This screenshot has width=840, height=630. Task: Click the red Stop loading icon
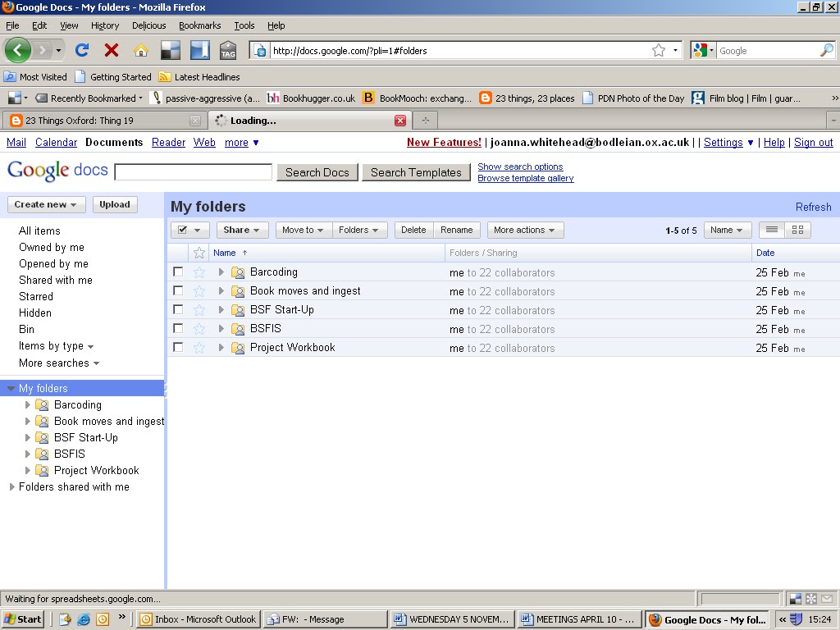[x=112, y=50]
